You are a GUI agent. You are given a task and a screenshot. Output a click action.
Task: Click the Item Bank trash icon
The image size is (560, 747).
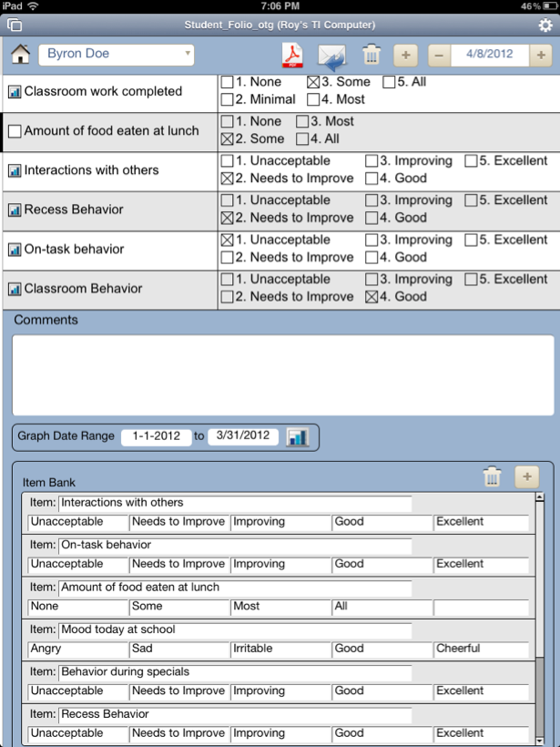(492, 476)
